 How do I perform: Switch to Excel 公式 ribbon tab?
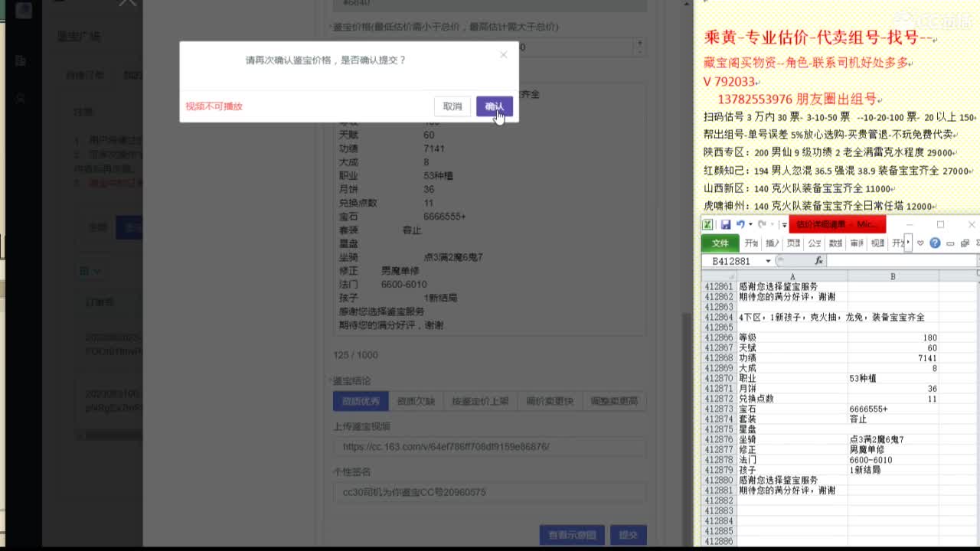point(815,243)
